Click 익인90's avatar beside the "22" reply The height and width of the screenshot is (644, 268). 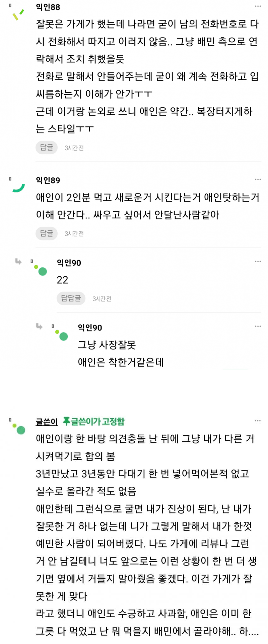(41, 270)
